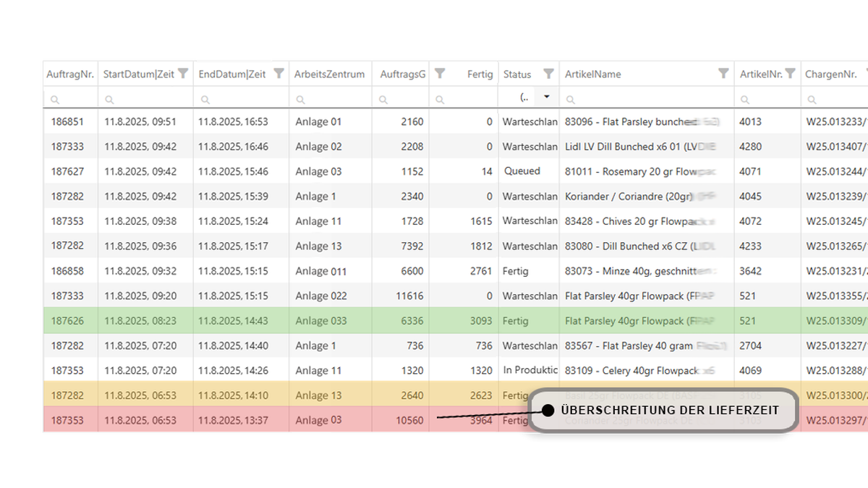Screen dimensions: 868x488
Task: Open the Status column filter funnel
Action: tap(548, 73)
